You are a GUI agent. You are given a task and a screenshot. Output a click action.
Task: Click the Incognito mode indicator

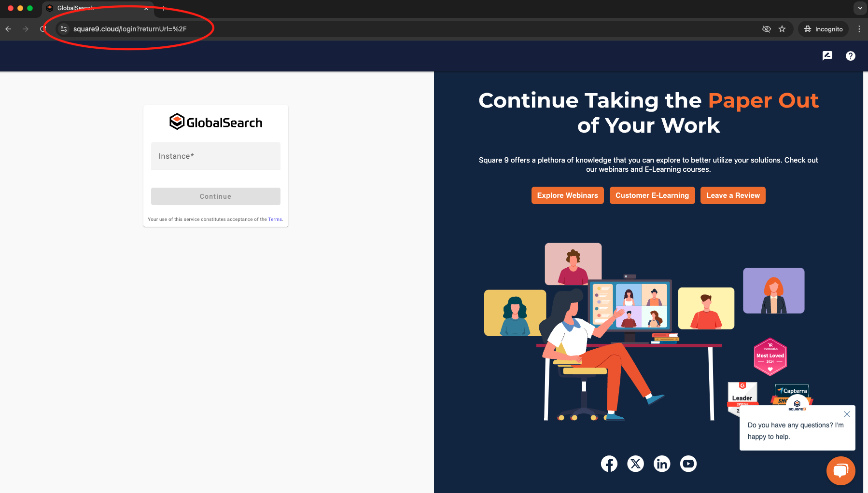(823, 29)
